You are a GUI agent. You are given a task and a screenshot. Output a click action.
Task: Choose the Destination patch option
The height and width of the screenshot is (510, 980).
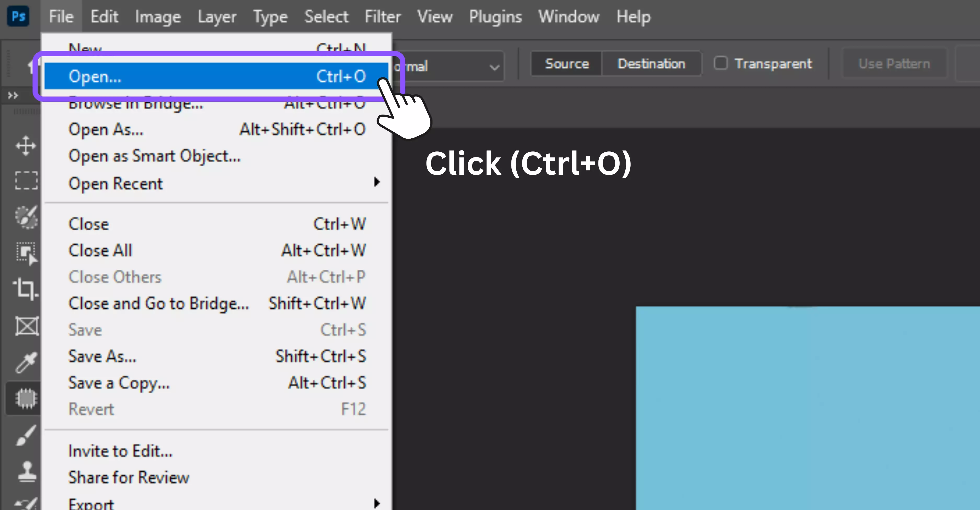(651, 64)
